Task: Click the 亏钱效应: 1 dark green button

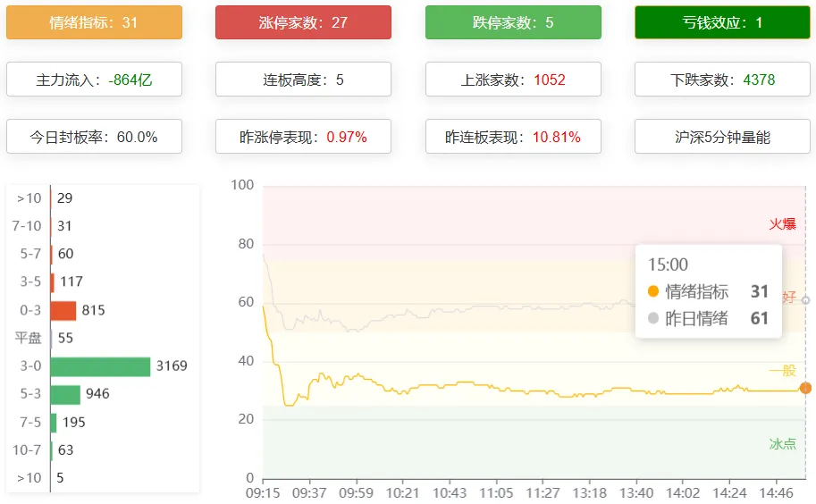Action: (722, 22)
